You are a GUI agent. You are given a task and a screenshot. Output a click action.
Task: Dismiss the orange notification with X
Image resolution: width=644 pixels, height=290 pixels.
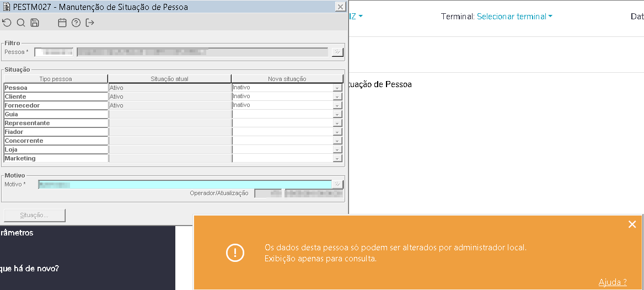click(x=632, y=224)
